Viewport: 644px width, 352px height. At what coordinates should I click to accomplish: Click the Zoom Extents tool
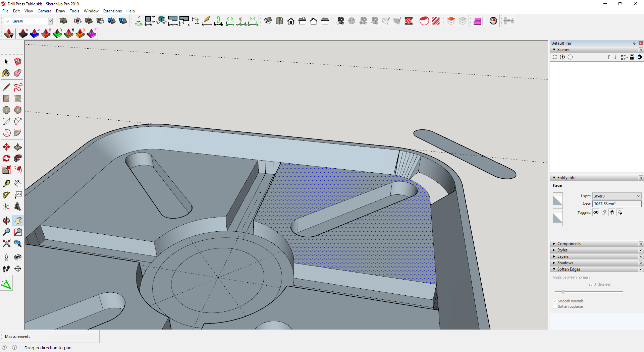click(x=6, y=243)
